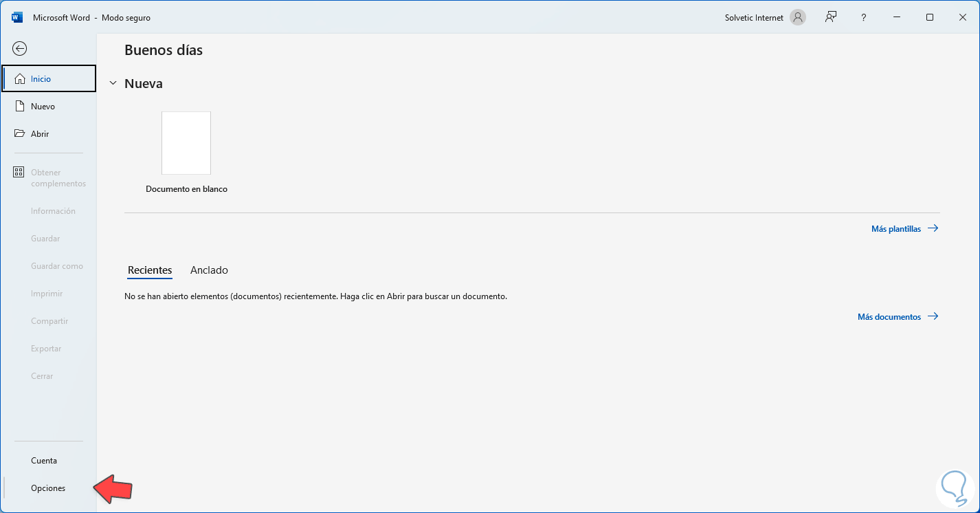Open Nuevo via its new-document icon
This screenshot has width=980, height=513.
19,105
